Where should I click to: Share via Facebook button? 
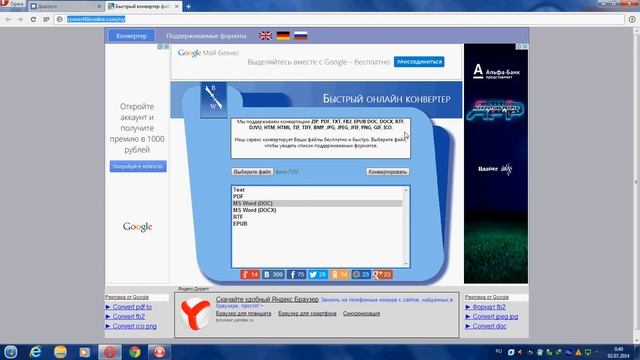[x=296, y=275]
